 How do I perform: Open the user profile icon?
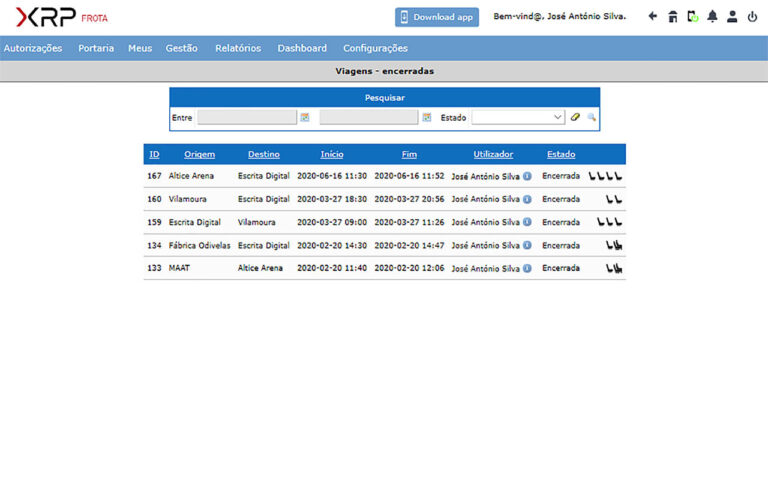tap(732, 17)
